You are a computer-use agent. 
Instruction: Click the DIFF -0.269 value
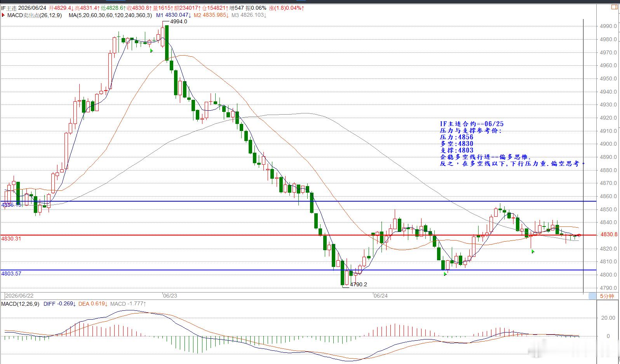coord(60,304)
